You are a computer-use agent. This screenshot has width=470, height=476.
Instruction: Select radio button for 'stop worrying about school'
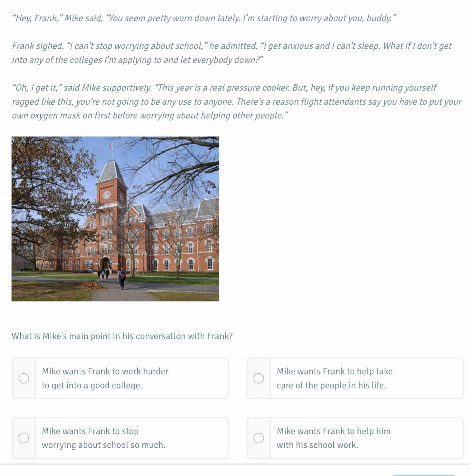point(24,438)
